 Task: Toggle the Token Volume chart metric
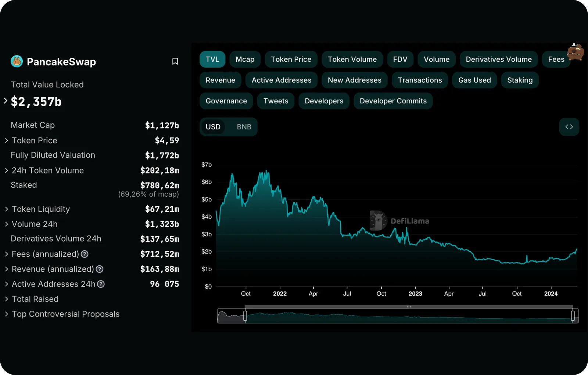coord(352,59)
